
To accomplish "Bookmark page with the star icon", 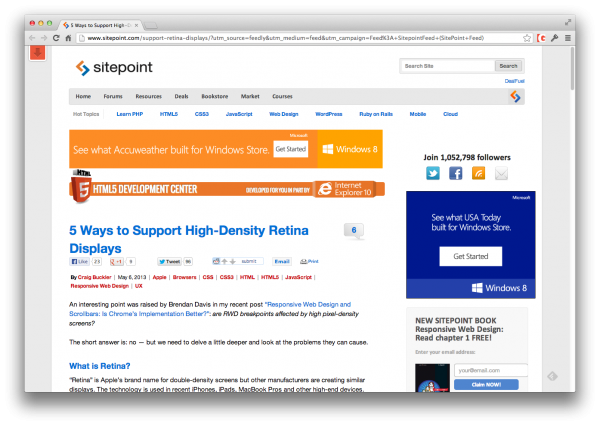I will click(527, 38).
